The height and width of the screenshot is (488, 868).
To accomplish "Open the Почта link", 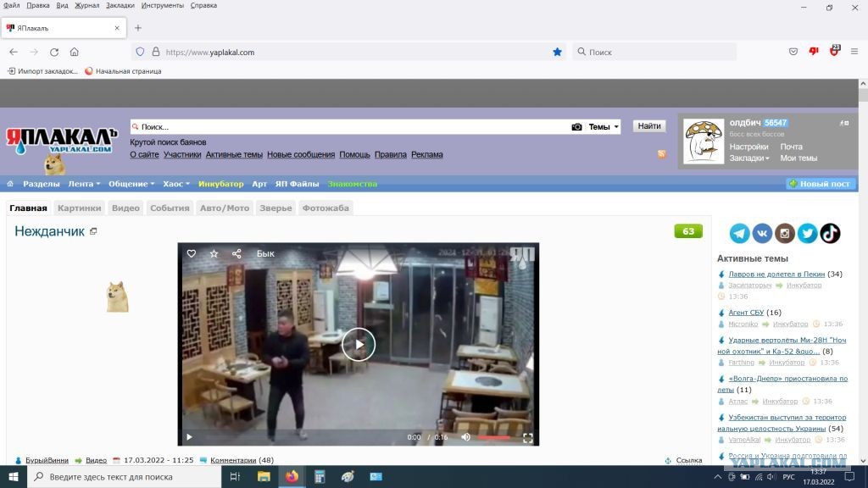I will click(x=791, y=147).
